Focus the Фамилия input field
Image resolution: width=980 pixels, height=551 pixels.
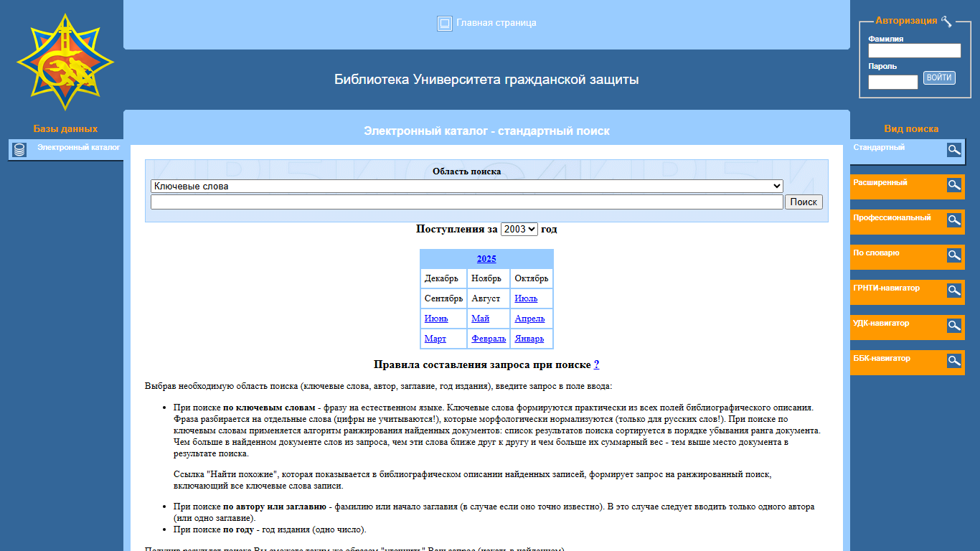coord(915,50)
